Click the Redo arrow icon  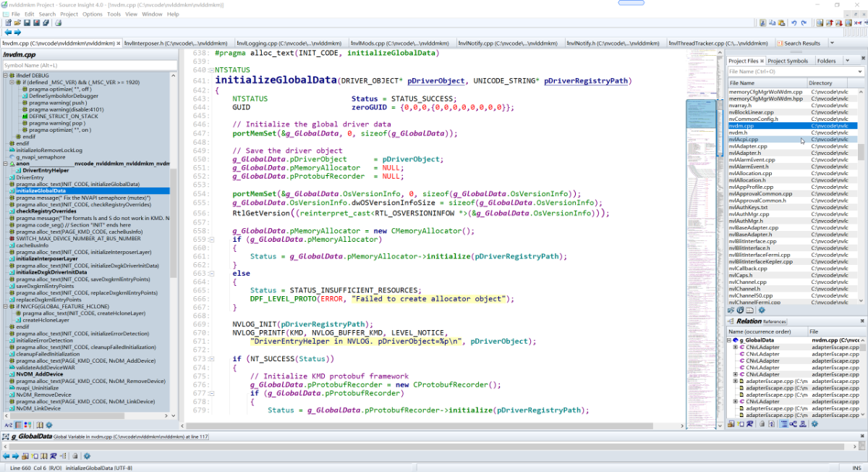pos(804,23)
